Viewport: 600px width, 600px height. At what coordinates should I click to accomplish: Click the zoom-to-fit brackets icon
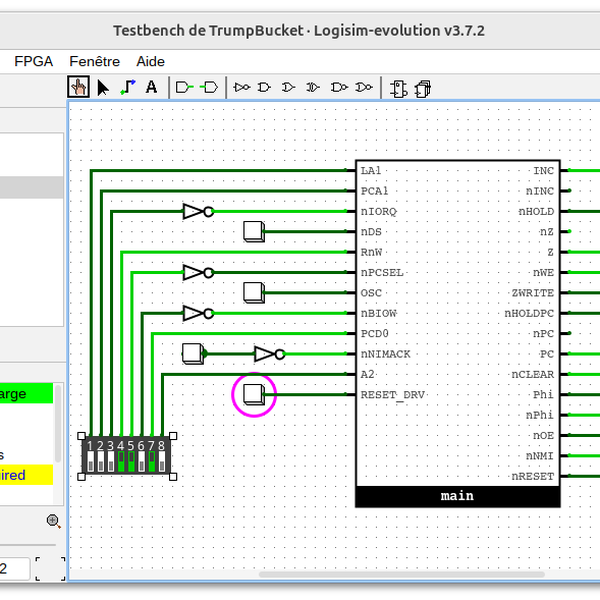coord(51,569)
